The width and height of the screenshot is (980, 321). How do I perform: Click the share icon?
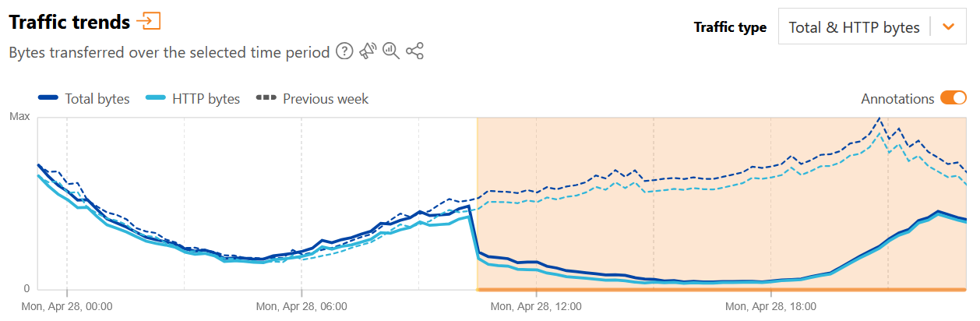414,52
